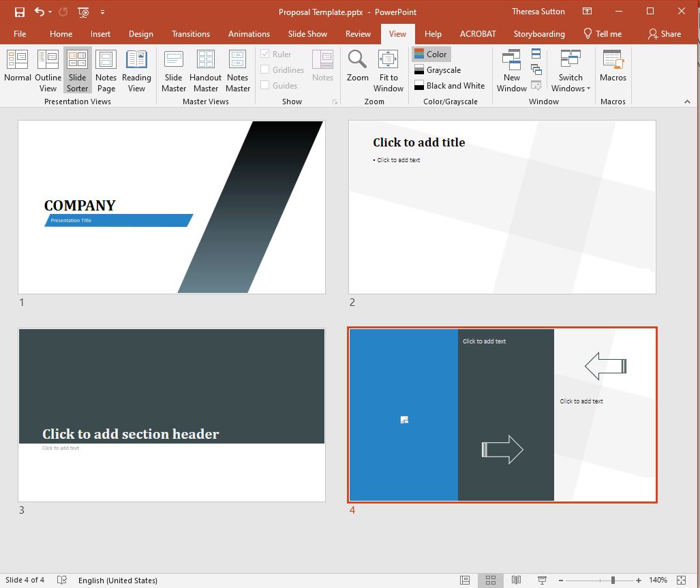Screen dimensions: 700x588
Task: Open the Slide Master view
Action: [174, 69]
